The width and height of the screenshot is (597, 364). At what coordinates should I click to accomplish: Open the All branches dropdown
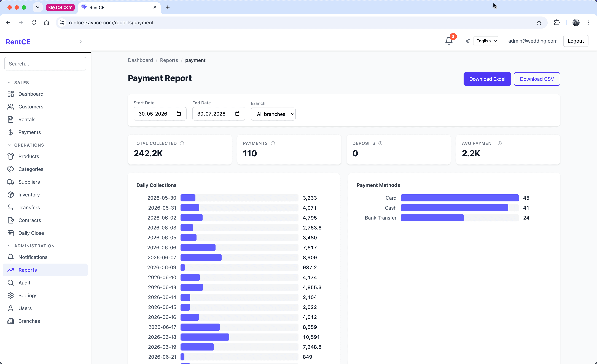[273, 114]
